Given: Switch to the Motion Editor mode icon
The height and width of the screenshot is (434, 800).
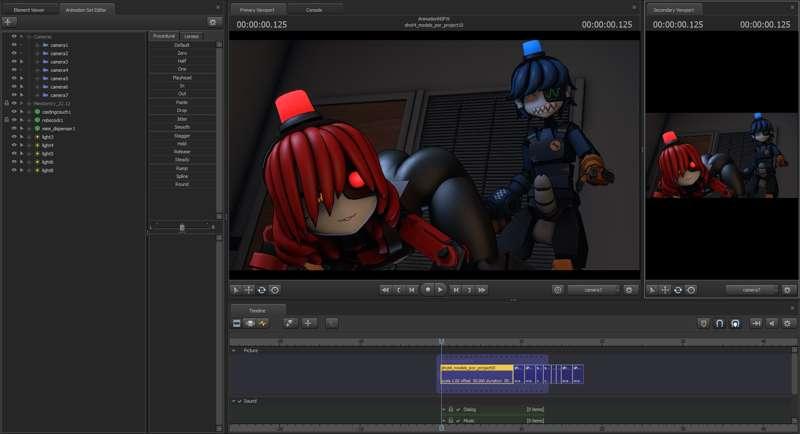Looking at the screenshot, I should point(250,323).
